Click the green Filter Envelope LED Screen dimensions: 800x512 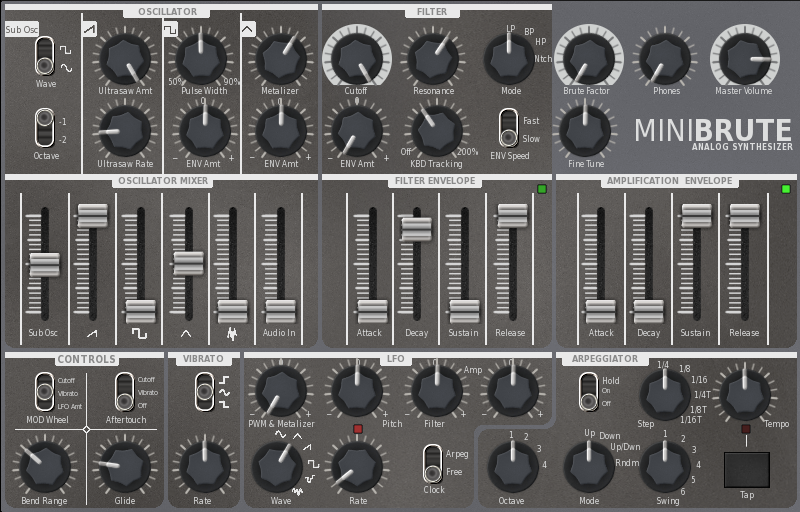[542, 189]
